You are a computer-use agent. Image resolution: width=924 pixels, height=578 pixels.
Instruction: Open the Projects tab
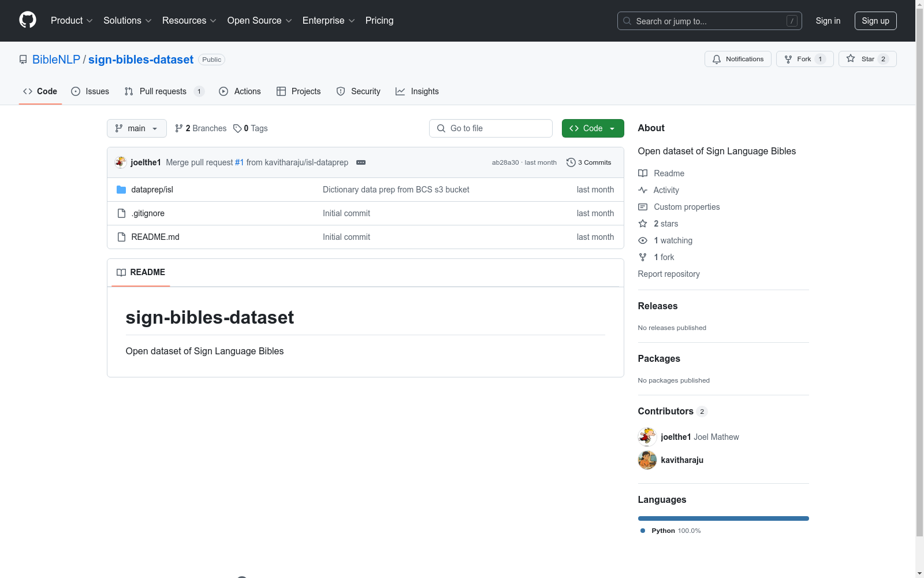(x=299, y=91)
